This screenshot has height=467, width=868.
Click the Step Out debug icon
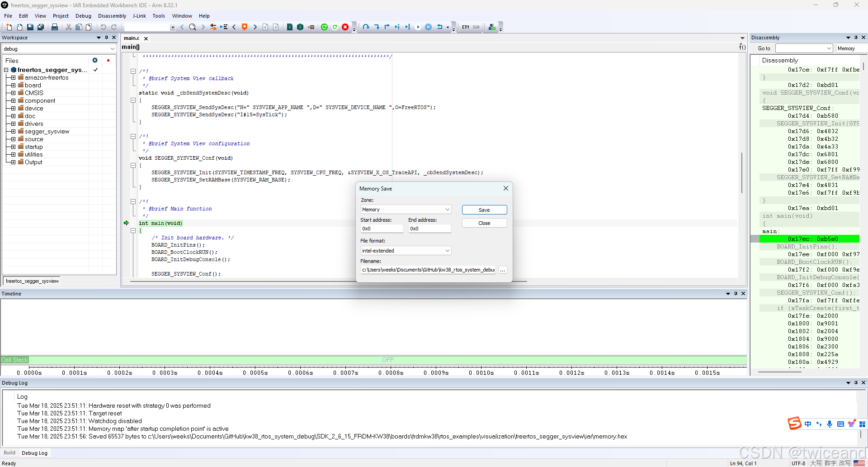pyautogui.click(x=387, y=27)
